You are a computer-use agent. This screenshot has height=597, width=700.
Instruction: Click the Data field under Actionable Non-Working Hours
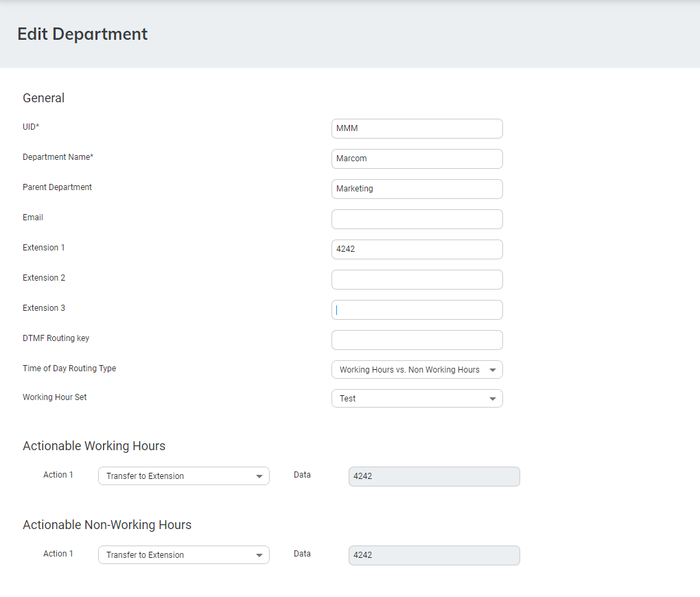pyautogui.click(x=434, y=555)
